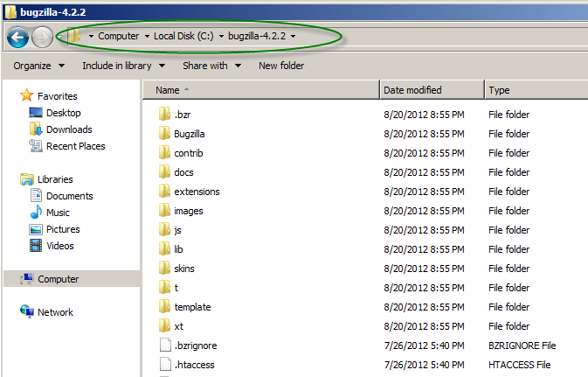Click Computer in the address breadcrumb

pyautogui.click(x=119, y=36)
